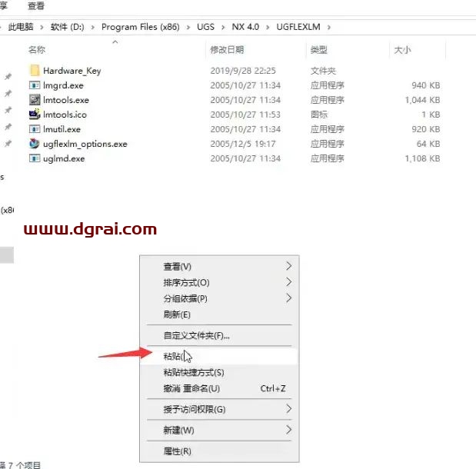This screenshot has height=469, width=476.
Task: Click the ugflexlm_options.exe icon
Action: pyautogui.click(x=35, y=144)
